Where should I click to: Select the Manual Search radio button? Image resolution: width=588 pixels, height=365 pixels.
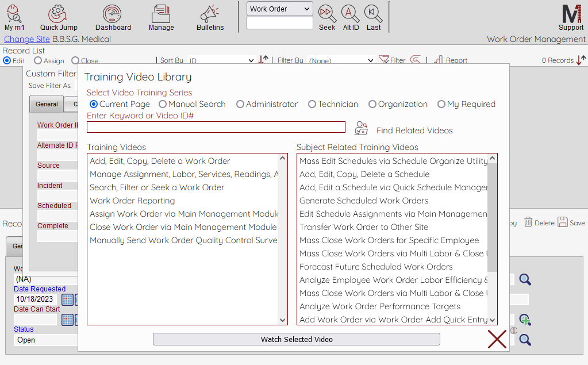(x=163, y=104)
